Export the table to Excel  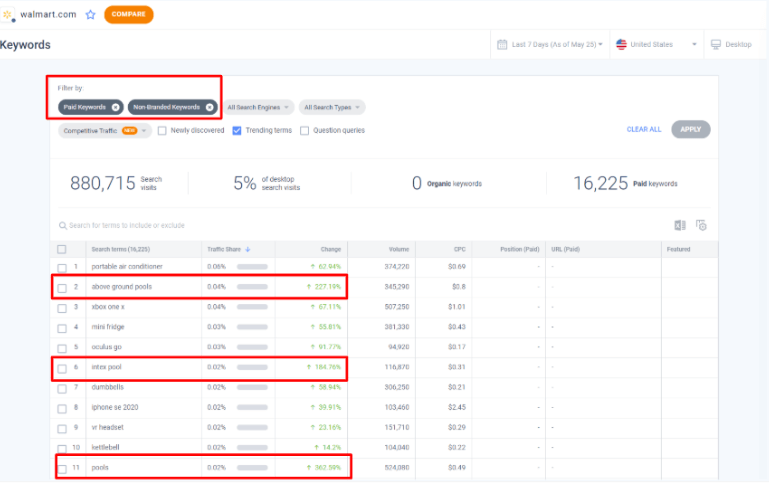[680, 226]
